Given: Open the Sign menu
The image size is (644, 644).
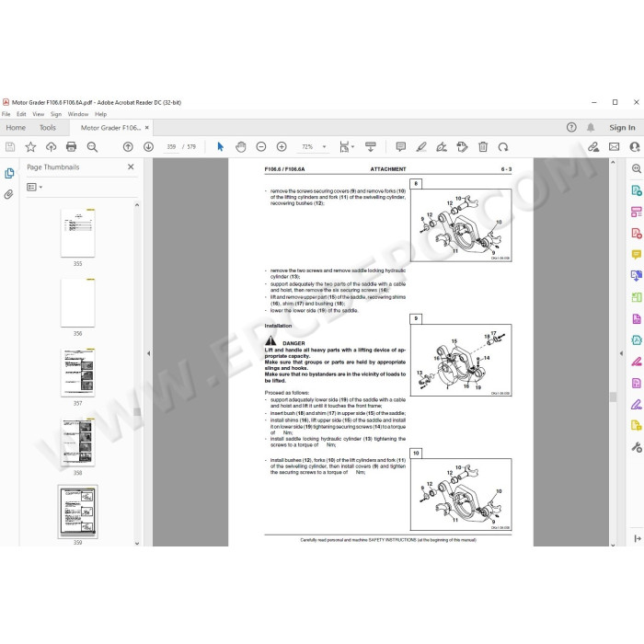Looking at the screenshot, I should coord(56,114).
